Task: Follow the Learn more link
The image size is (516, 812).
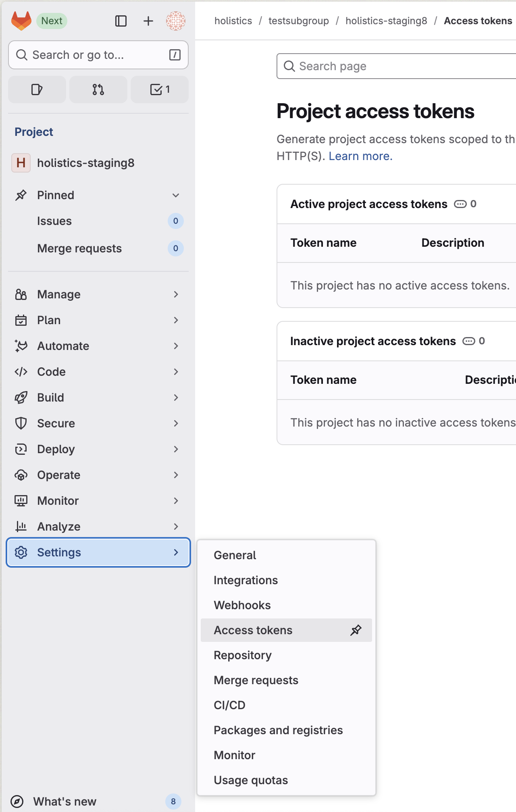Action: click(360, 156)
